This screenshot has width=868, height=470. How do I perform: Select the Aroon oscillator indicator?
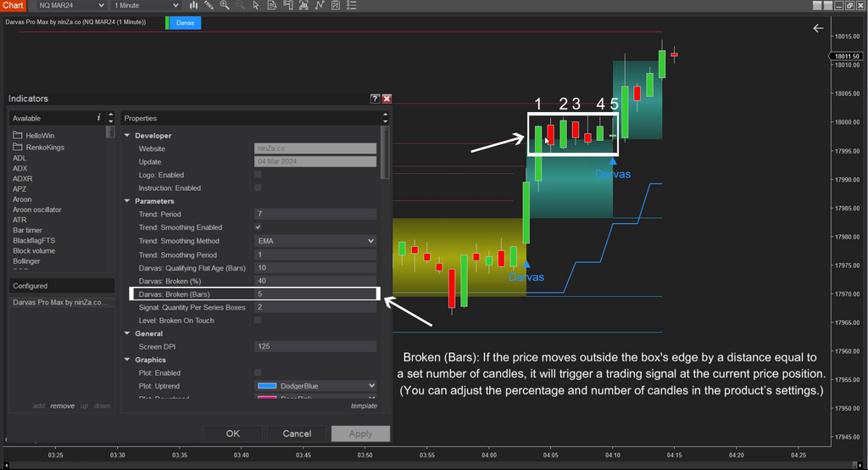click(37, 210)
